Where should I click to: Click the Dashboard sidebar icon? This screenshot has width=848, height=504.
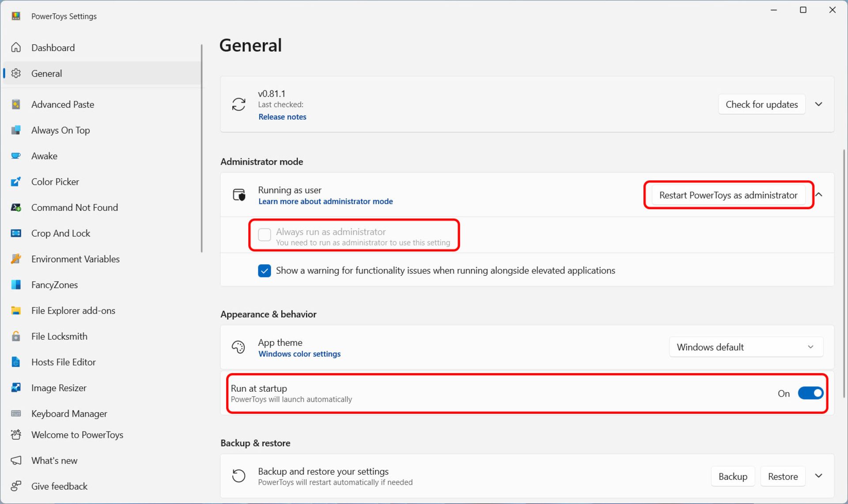click(x=17, y=47)
